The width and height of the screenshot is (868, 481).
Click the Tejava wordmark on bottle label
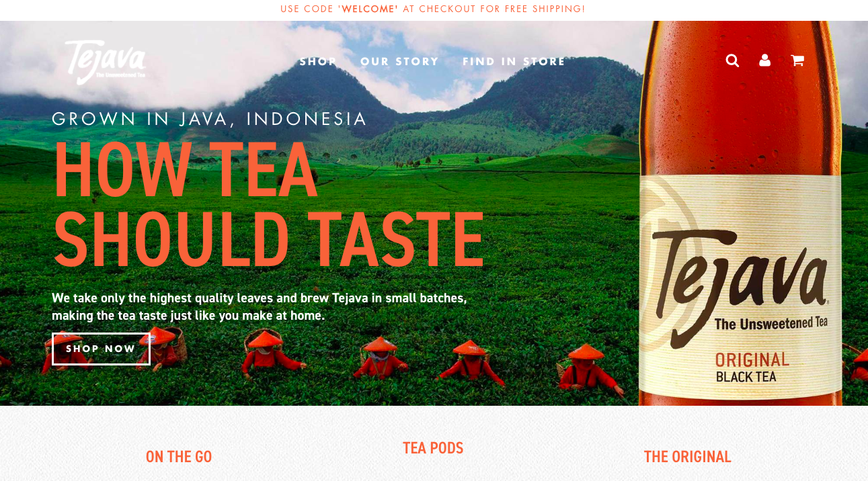coord(740,282)
